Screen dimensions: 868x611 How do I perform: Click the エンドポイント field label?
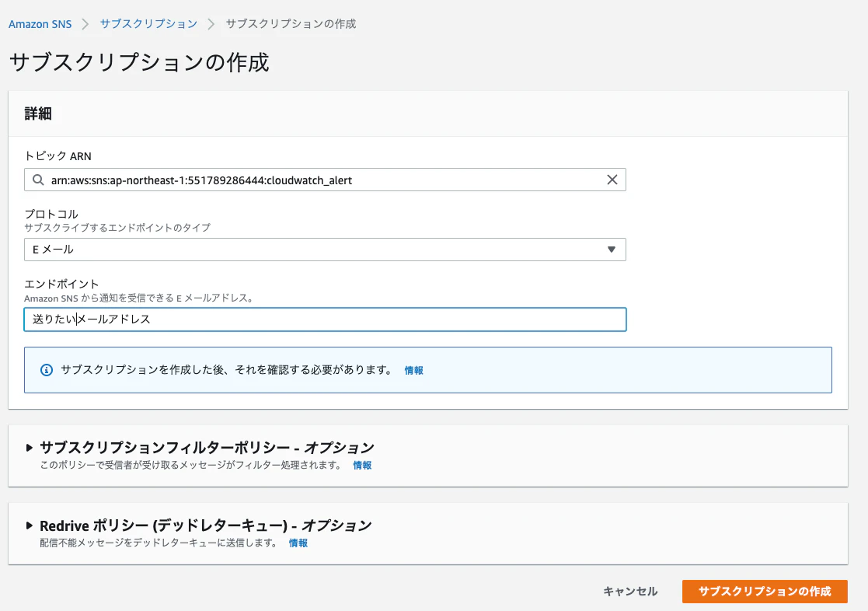point(61,284)
